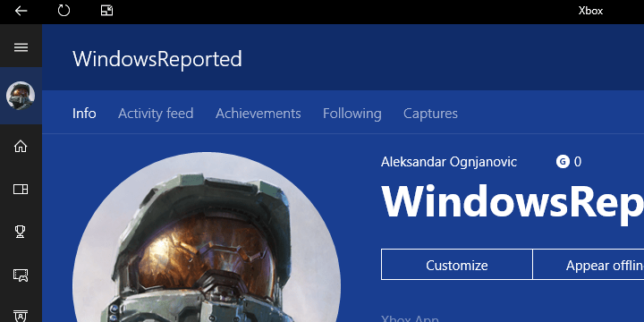Select the Info tab
644x322 pixels.
click(84, 114)
